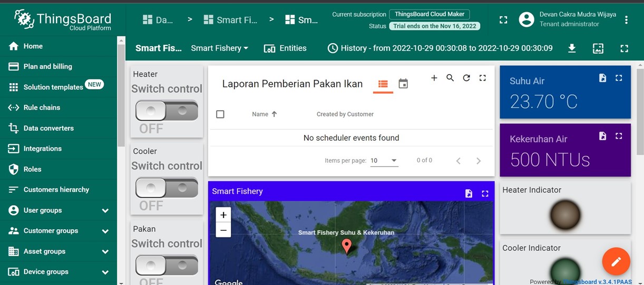This screenshot has height=285, width=644.
Task: Add a new scheduler event
Action: pos(434,78)
